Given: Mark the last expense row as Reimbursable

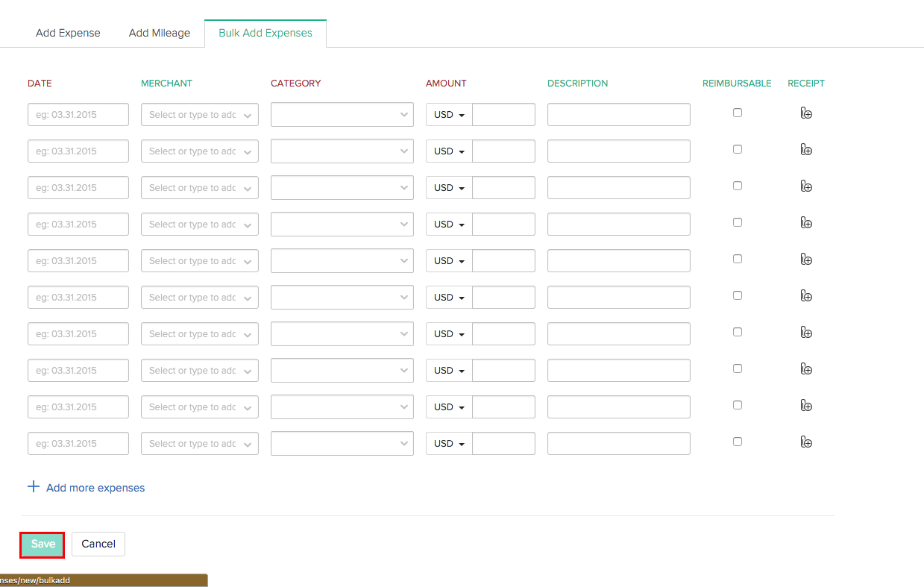Looking at the screenshot, I should click(737, 441).
